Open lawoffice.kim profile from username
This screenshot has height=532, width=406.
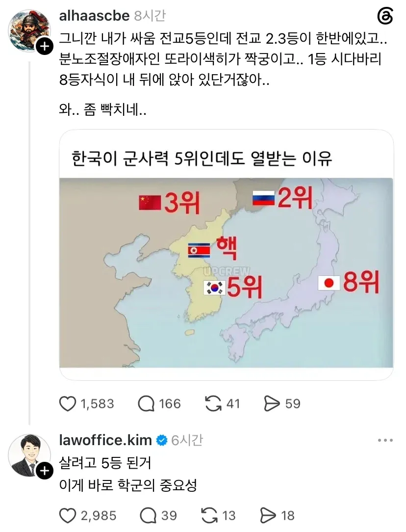(x=105, y=440)
